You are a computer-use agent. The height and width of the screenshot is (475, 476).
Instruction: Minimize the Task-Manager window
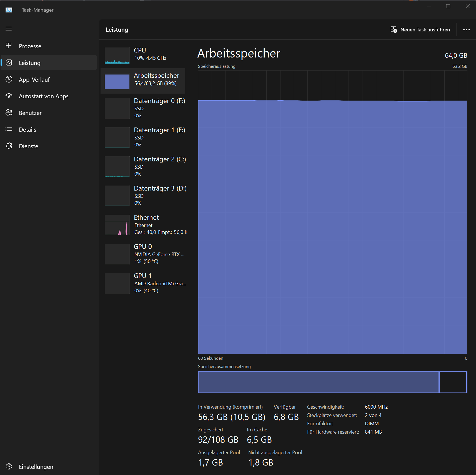tap(429, 6)
